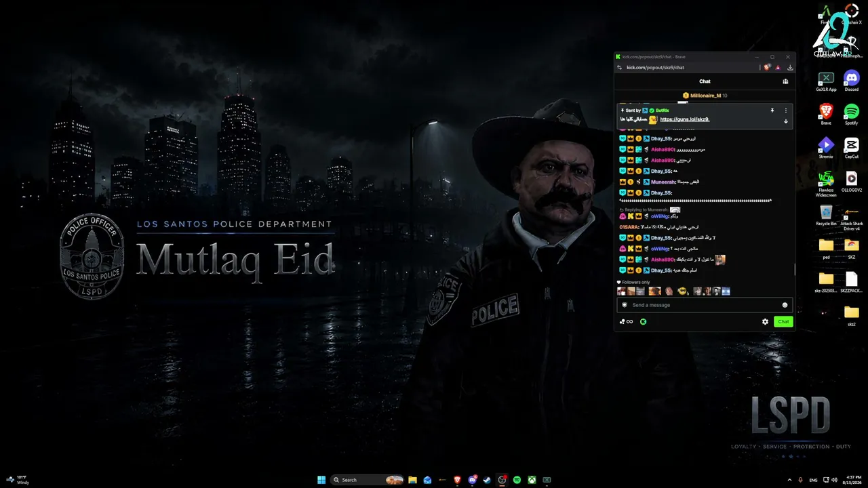Click the Send a message field
Image resolution: width=868 pixels, height=488 pixels.
703,305
